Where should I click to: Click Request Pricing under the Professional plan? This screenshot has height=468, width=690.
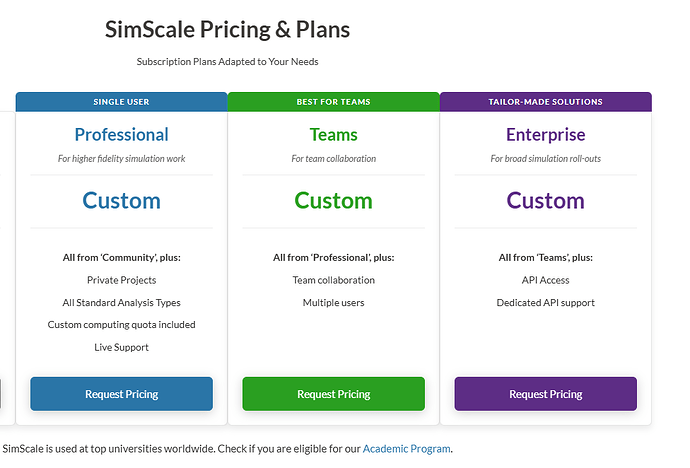pyautogui.click(x=121, y=394)
